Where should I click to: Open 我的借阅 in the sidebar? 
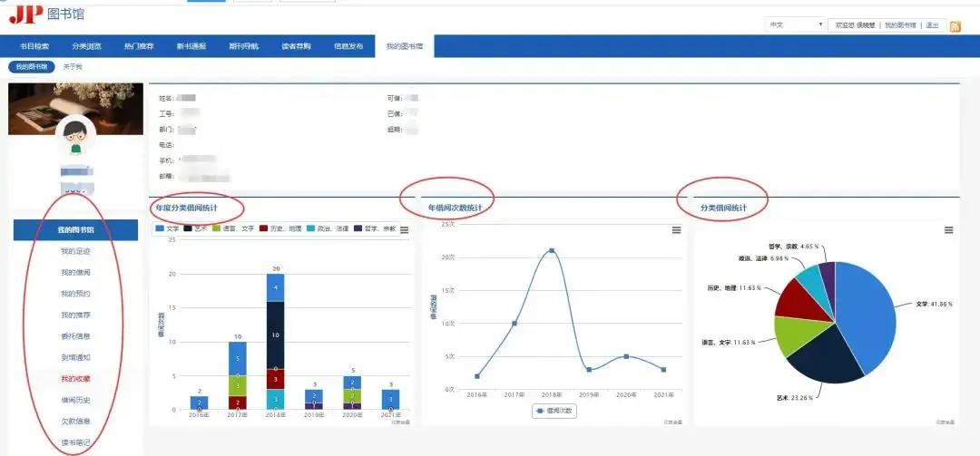point(75,273)
